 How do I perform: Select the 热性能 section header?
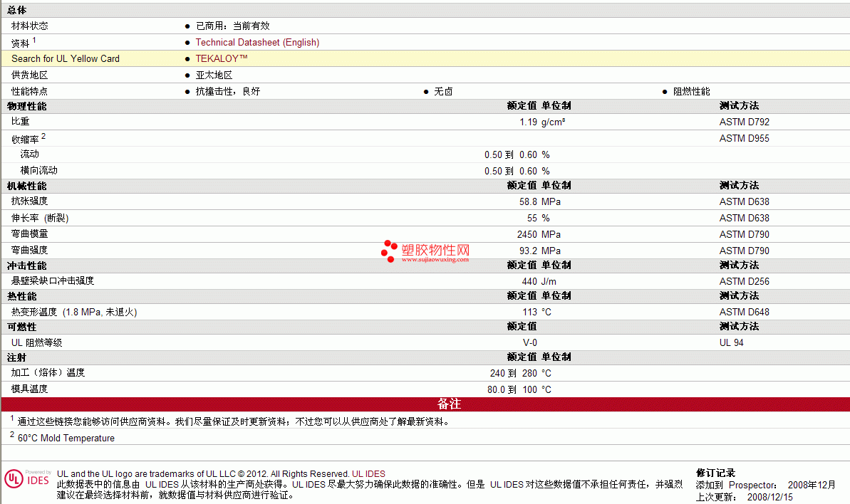click(21, 296)
